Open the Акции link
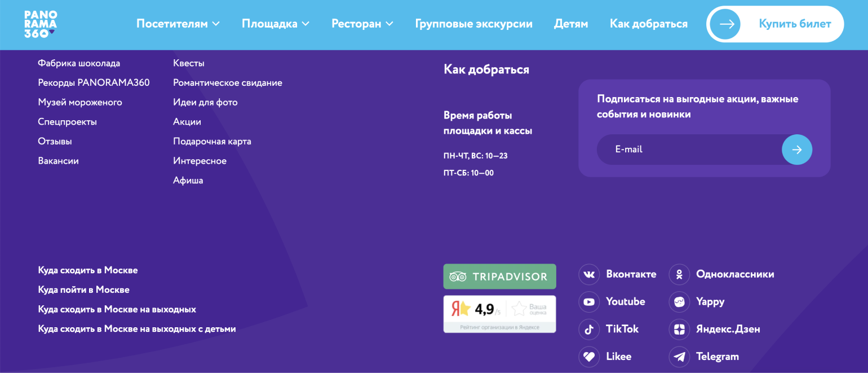The width and height of the screenshot is (868, 373). tap(187, 122)
